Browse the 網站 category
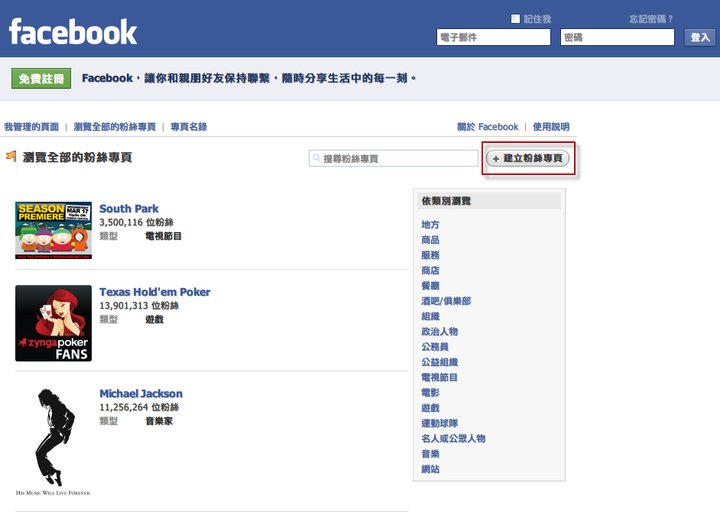The image size is (720, 512). point(430,469)
